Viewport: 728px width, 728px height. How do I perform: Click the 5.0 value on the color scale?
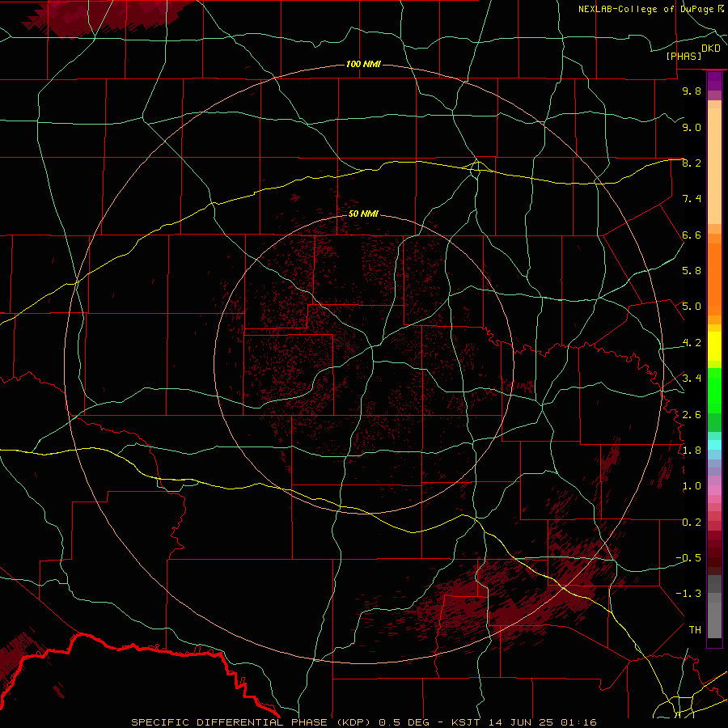point(692,307)
